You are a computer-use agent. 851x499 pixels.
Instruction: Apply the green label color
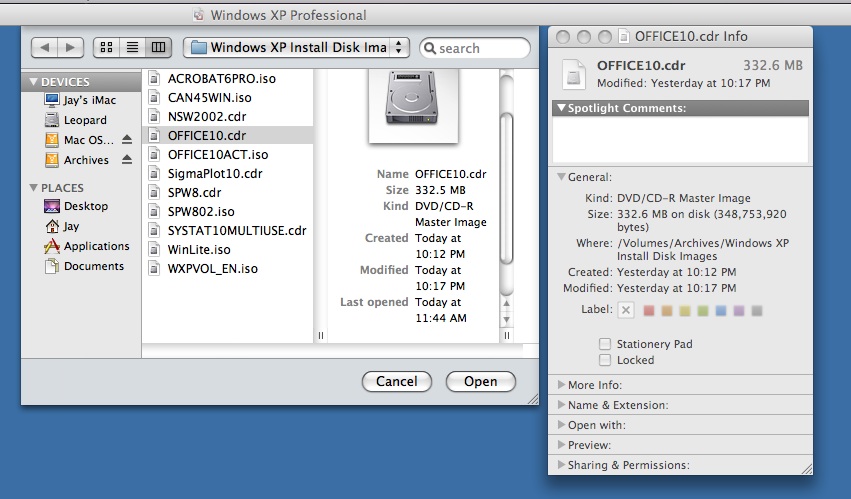[703, 311]
